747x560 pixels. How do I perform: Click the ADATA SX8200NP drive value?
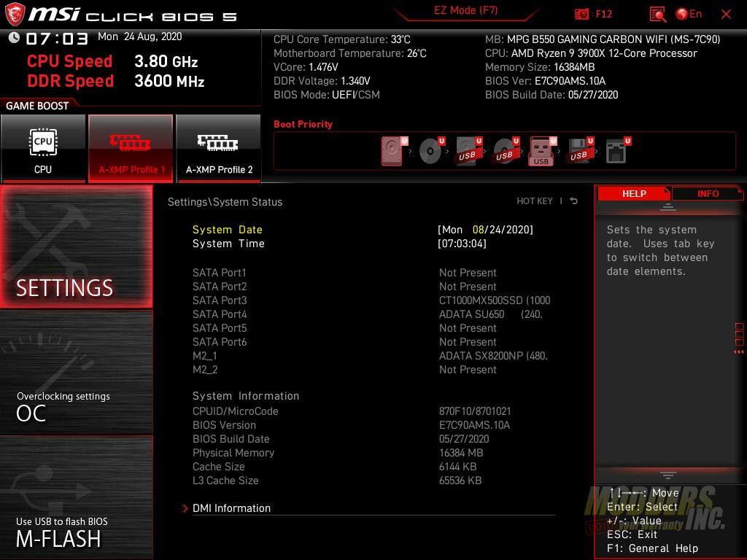[493, 355]
